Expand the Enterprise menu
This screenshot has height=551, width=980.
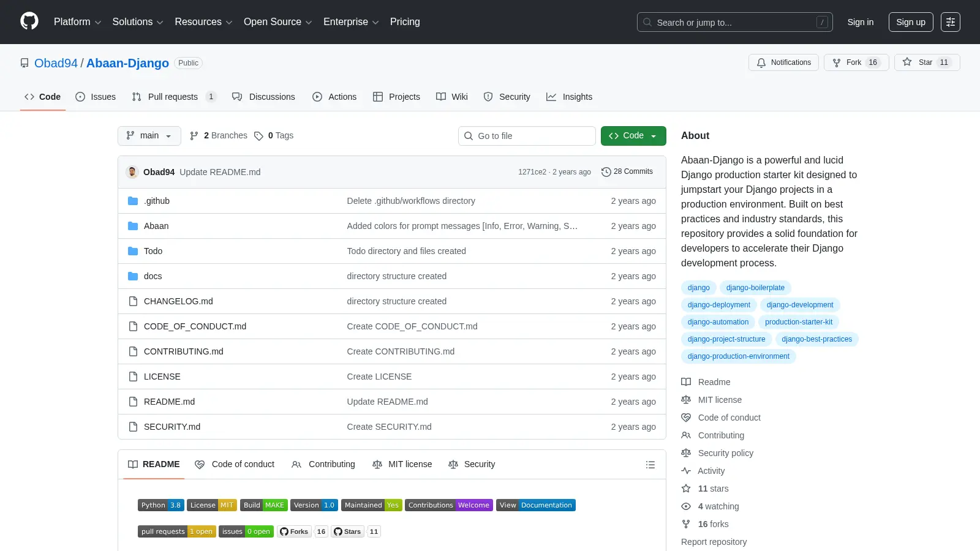click(351, 22)
